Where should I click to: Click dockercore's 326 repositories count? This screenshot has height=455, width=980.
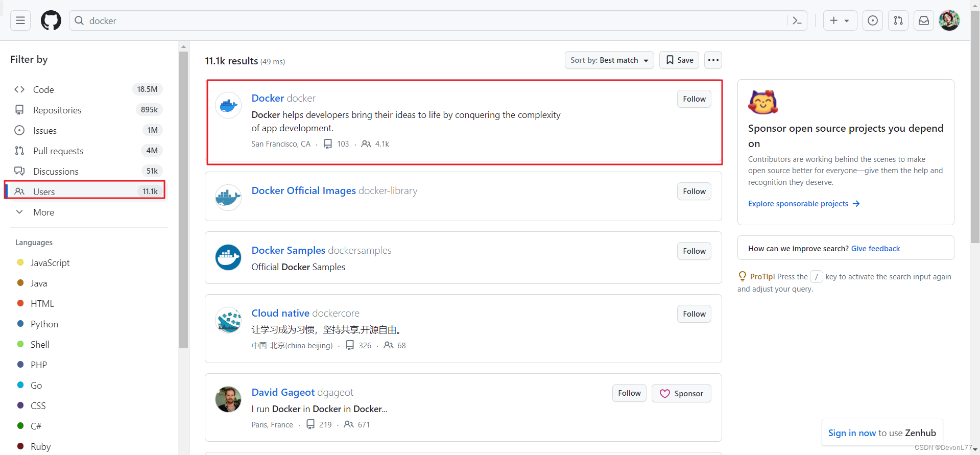coord(358,346)
